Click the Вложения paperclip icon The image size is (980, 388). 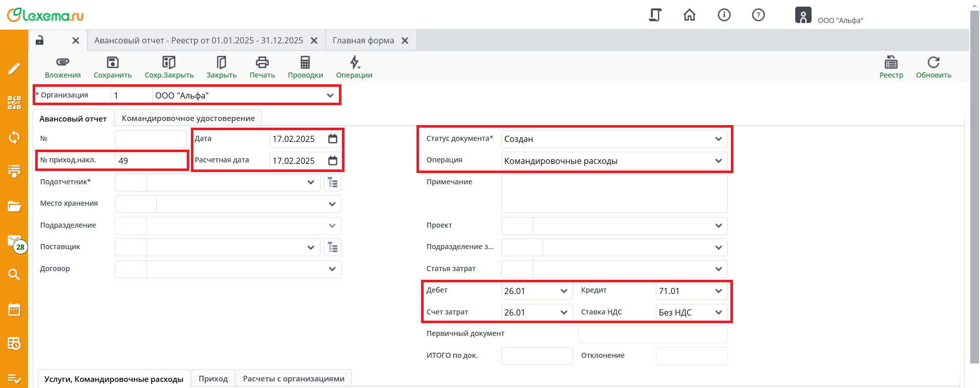point(62,62)
